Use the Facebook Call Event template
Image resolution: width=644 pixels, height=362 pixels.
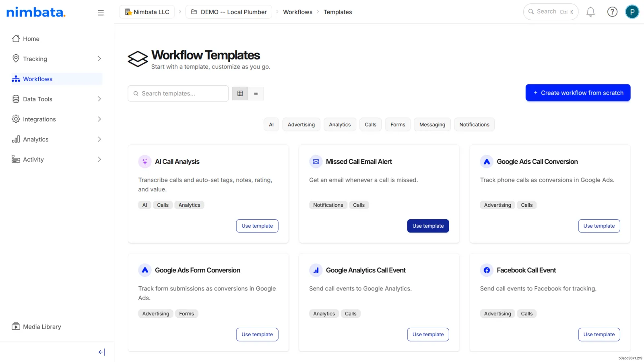pyautogui.click(x=599, y=335)
